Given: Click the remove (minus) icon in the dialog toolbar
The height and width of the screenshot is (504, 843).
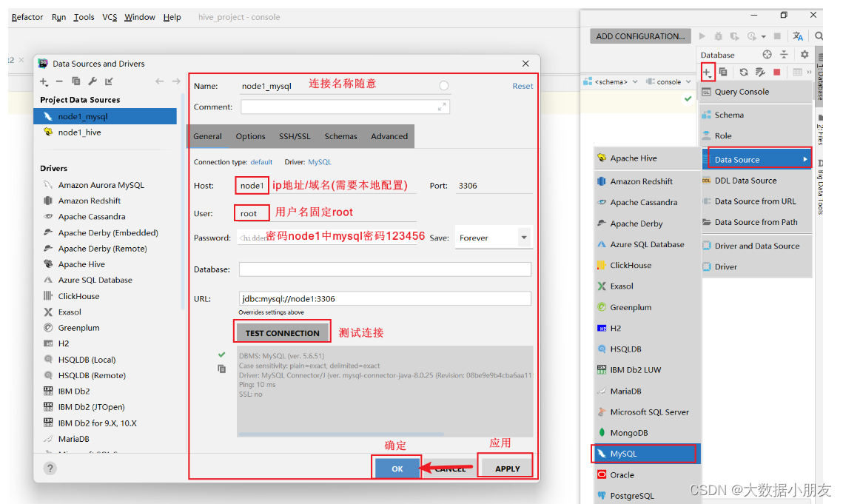Looking at the screenshot, I should click(59, 81).
